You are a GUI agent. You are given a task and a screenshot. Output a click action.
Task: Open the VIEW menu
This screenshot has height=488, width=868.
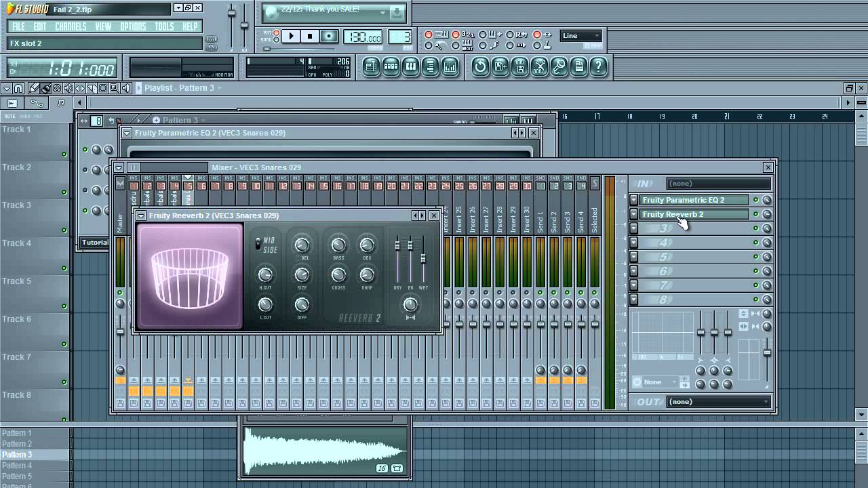(x=103, y=26)
